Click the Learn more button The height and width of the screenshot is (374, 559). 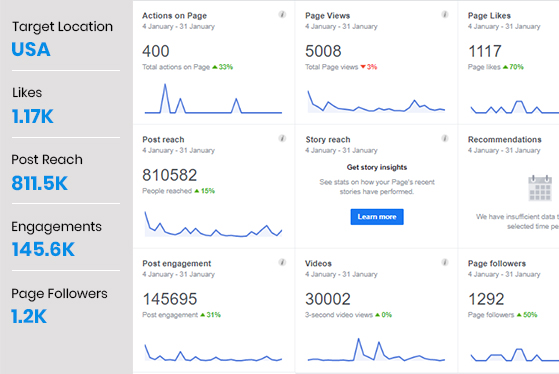tap(377, 217)
